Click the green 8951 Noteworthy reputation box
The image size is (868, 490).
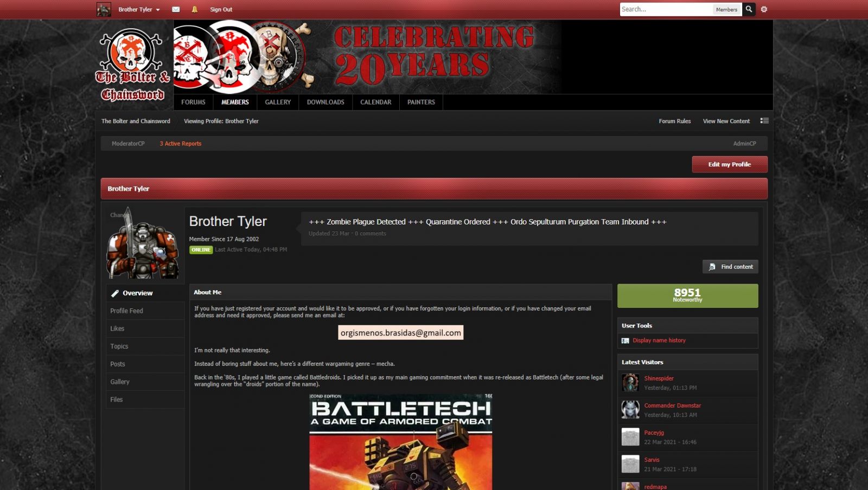(687, 296)
